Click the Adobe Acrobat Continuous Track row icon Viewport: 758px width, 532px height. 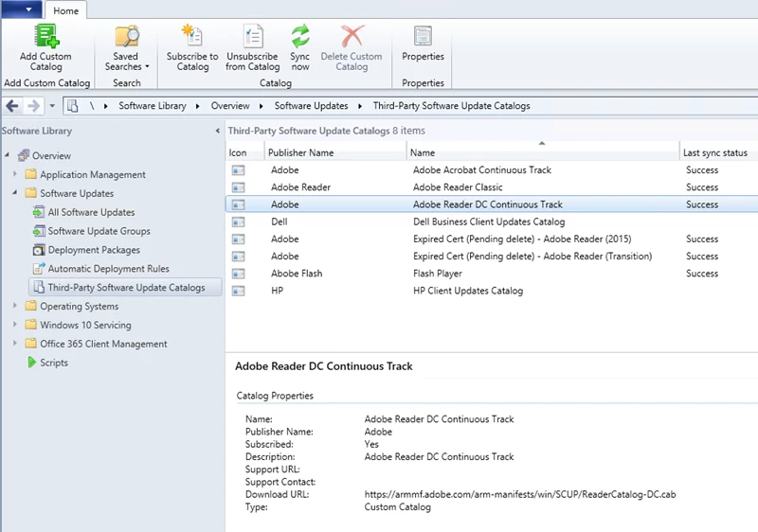tap(239, 170)
